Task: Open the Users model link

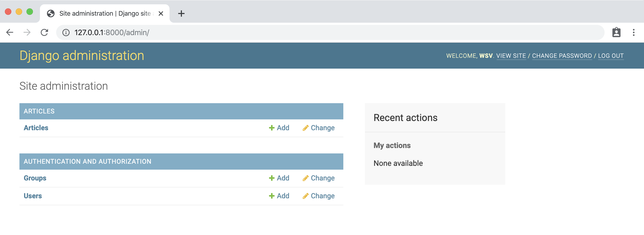Action: [33, 196]
